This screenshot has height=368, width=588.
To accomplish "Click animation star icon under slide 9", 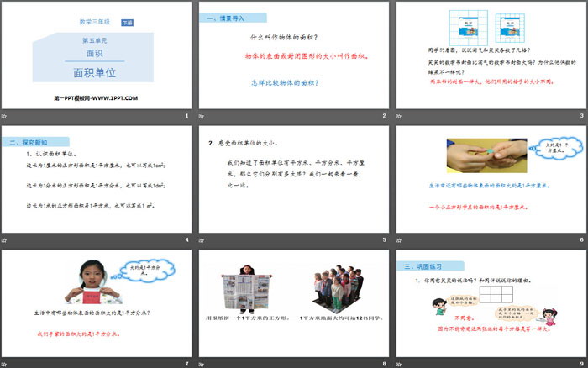I will click(x=399, y=365).
